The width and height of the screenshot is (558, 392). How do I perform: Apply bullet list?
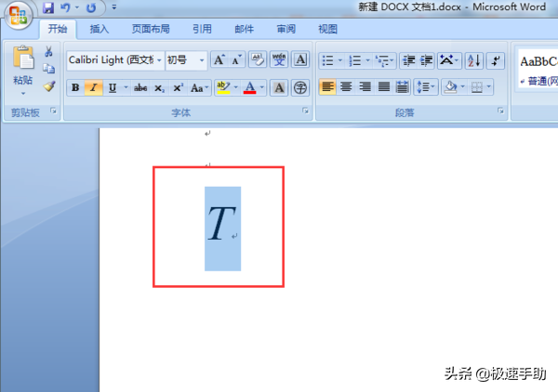point(327,60)
